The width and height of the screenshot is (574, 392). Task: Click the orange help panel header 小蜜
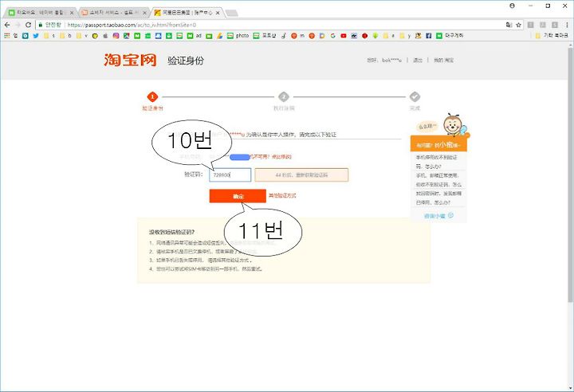tap(438, 144)
